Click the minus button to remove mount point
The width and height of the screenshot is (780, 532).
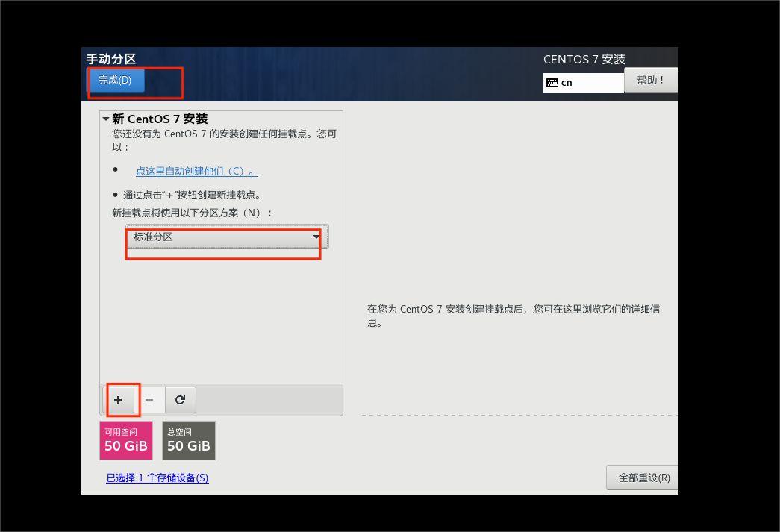point(150,400)
